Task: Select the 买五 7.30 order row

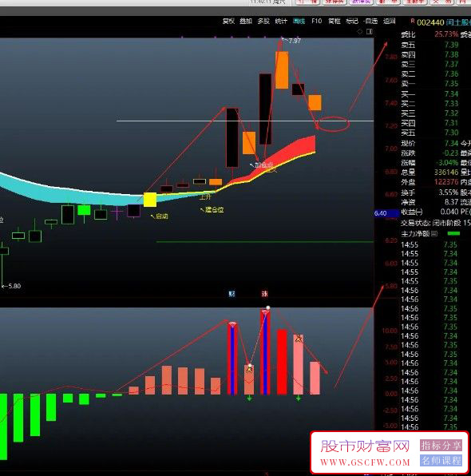Action: pyautogui.click(x=429, y=133)
